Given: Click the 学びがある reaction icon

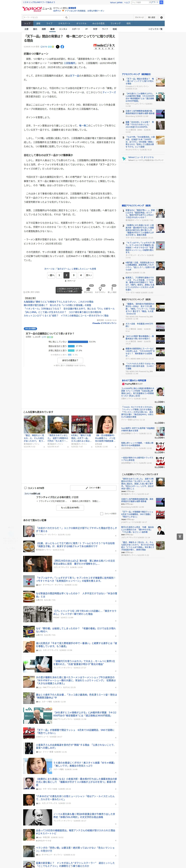Looking at the screenshot, I should click(x=89, y=289).
